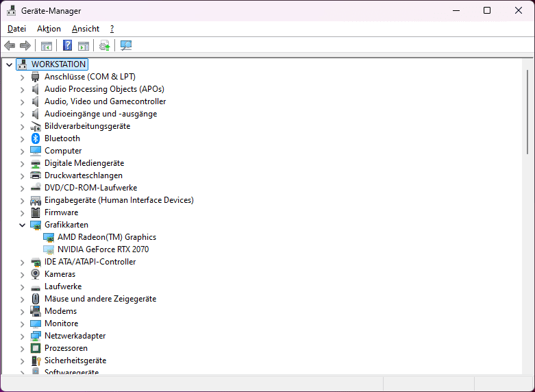
Task: Click the Mäuse und andere Zeigegeräte mouse icon
Action: tap(36, 299)
